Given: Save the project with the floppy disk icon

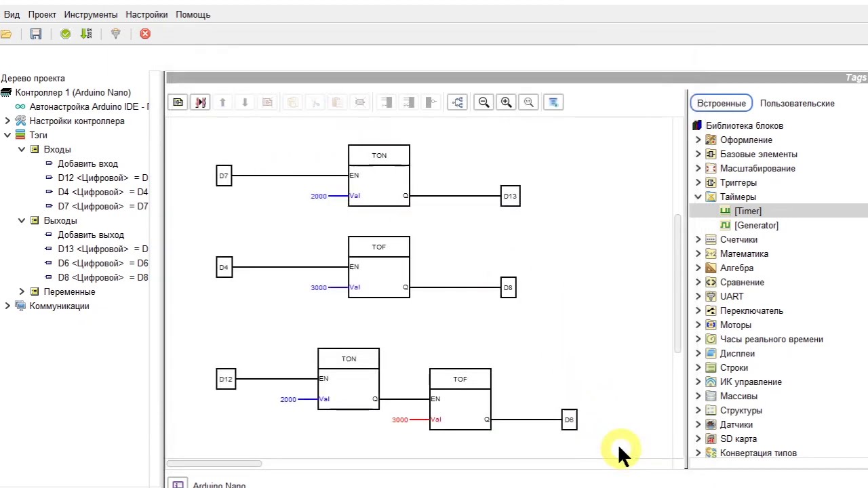Looking at the screenshot, I should [x=36, y=34].
